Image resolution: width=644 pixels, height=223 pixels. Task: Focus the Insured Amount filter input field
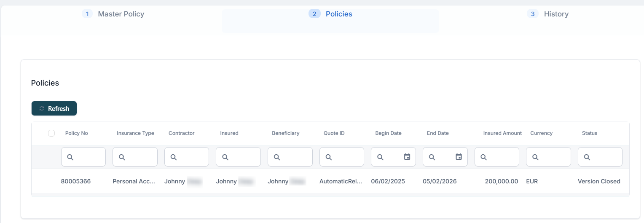(501, 157)
